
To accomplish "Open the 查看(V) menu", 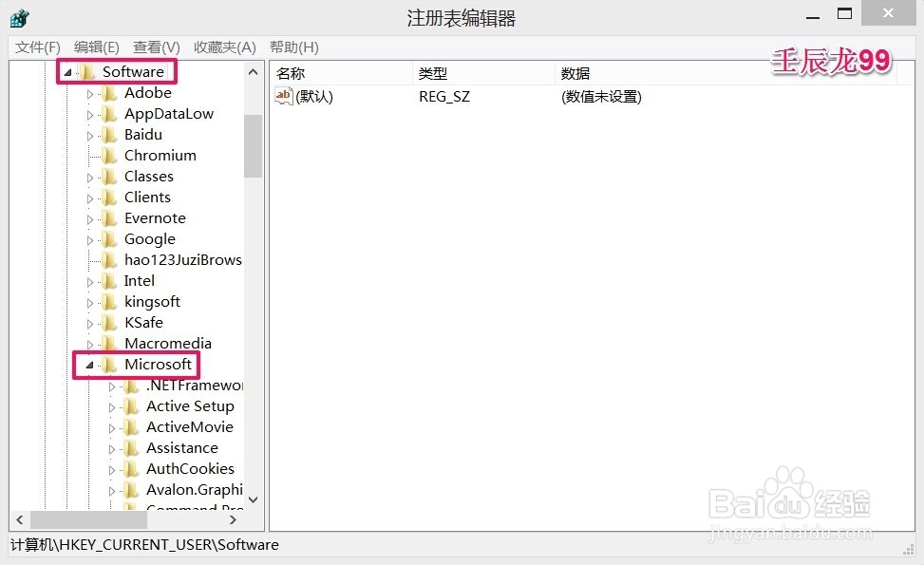I will 156,47.
